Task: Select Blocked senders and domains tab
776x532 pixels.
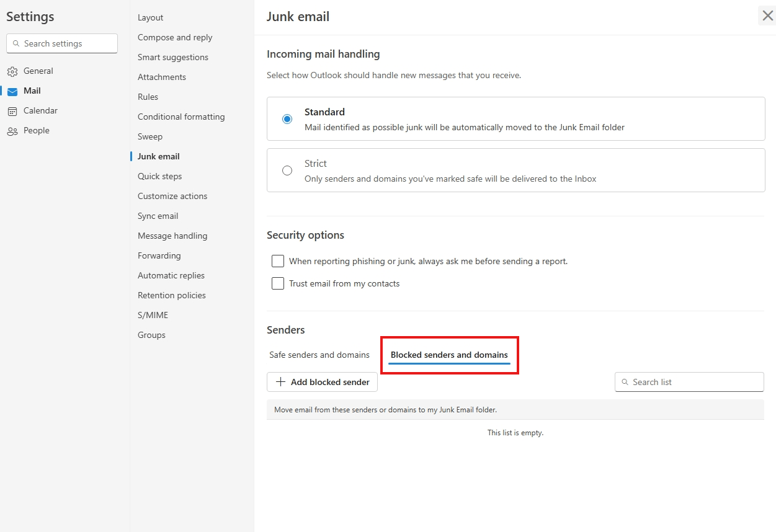Action: pos(449,355)
